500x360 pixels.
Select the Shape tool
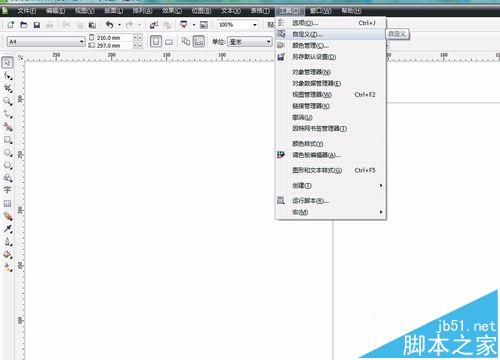click(8, 76)
